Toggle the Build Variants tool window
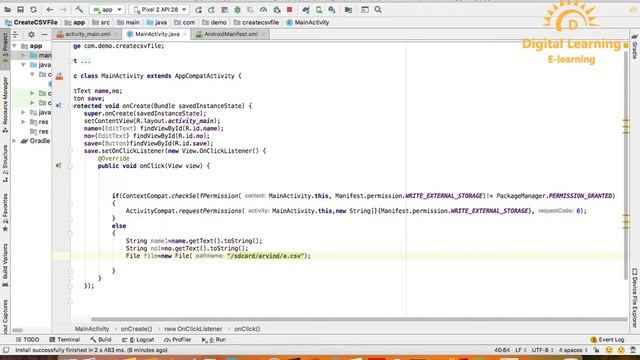The width and height of the screenshot is (640, 360). (x=5, y=265)
